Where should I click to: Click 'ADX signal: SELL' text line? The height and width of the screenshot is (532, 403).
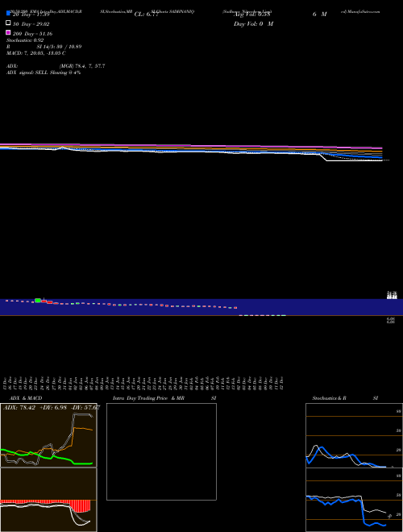pyautogui.click(x=44, y=73)
